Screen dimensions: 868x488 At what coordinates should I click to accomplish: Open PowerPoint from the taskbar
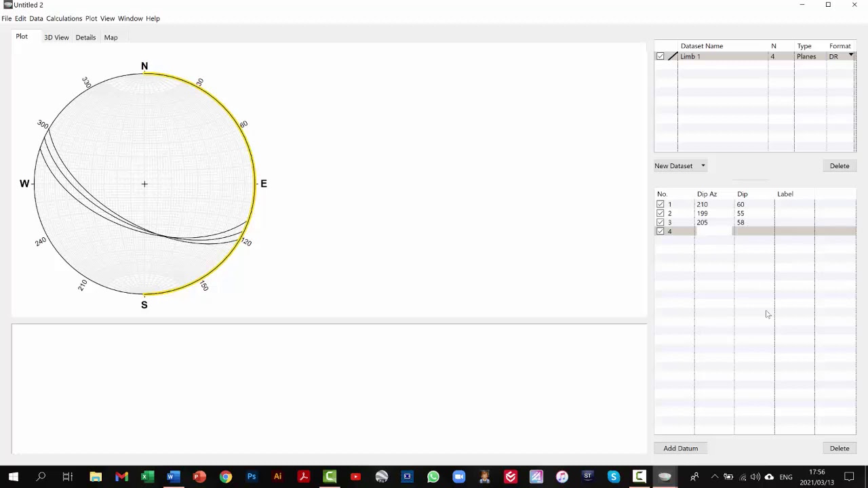coord(199,477)
